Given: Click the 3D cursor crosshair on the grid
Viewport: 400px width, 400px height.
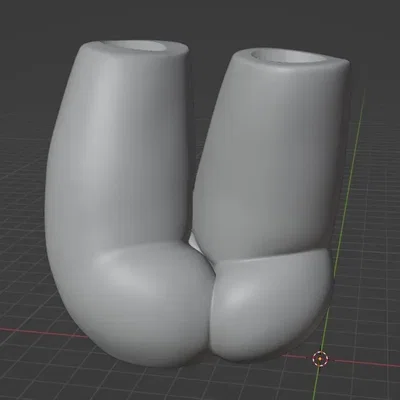Looking at the screenshot, I should click(320, 359).
